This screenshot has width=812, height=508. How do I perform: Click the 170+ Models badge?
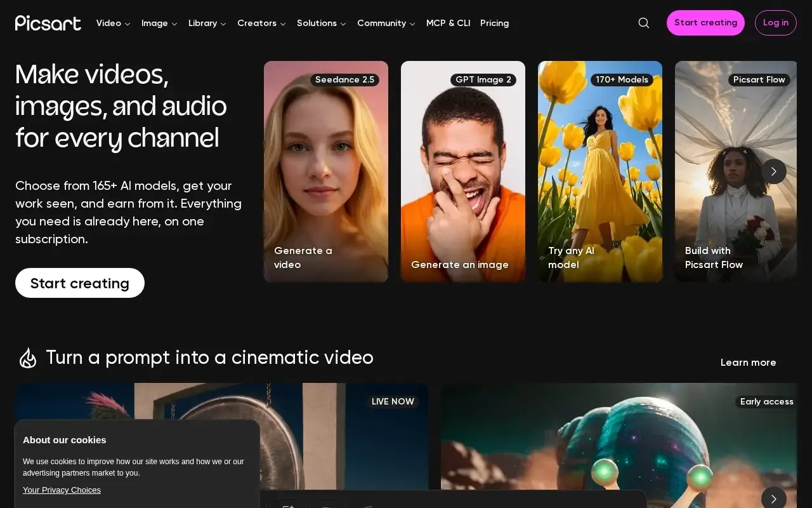tap(622, 79)
